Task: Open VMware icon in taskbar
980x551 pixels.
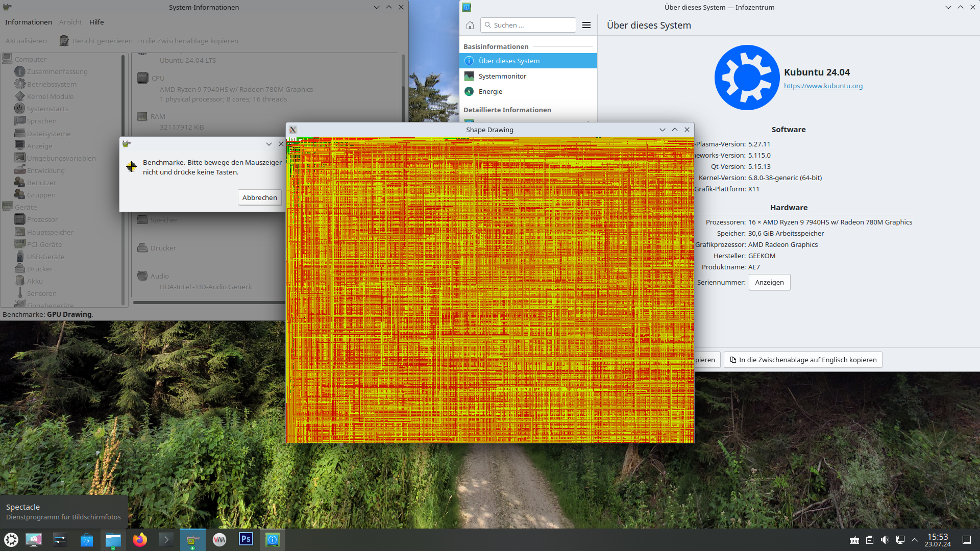Action: click(219, 539)
